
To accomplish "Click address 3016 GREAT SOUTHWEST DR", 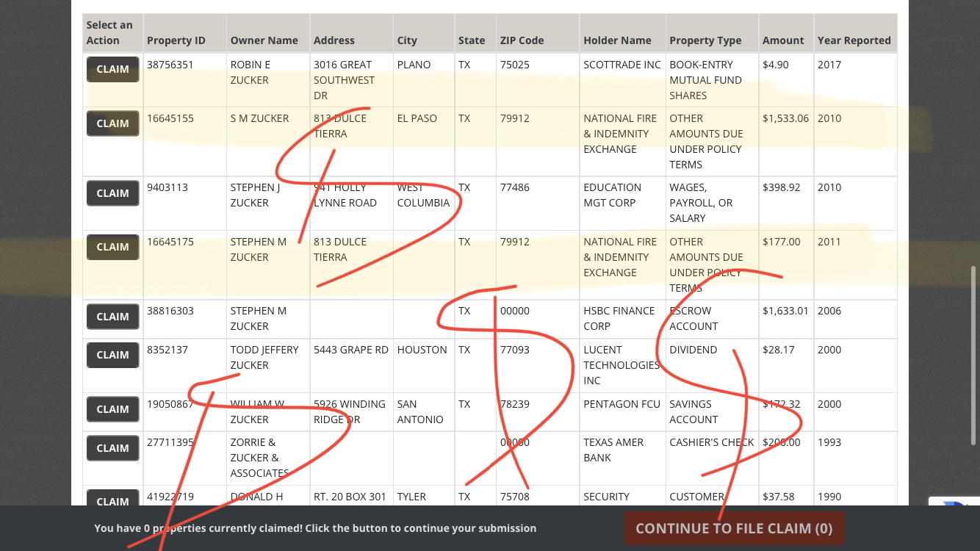I will pyautogui.click(x=344, y=80).
